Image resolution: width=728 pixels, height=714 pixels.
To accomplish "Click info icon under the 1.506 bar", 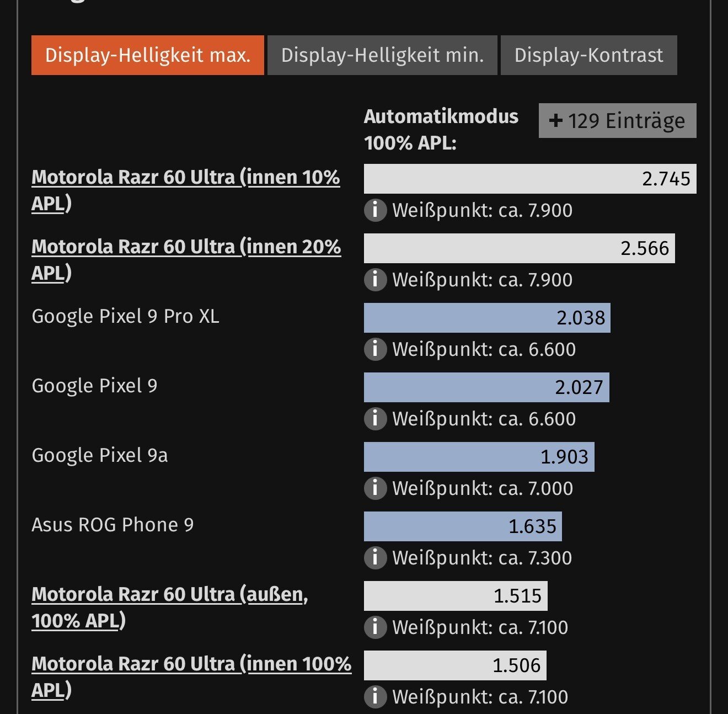I will click(x=375, y=697).
